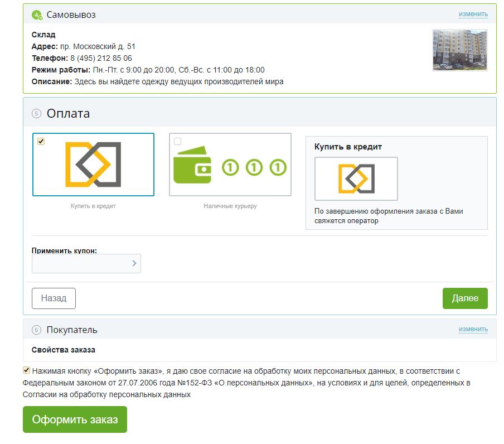Open the warehouse building photo thumbnail
This screenshot has height=444, width=504.
[x=459, y=50]
